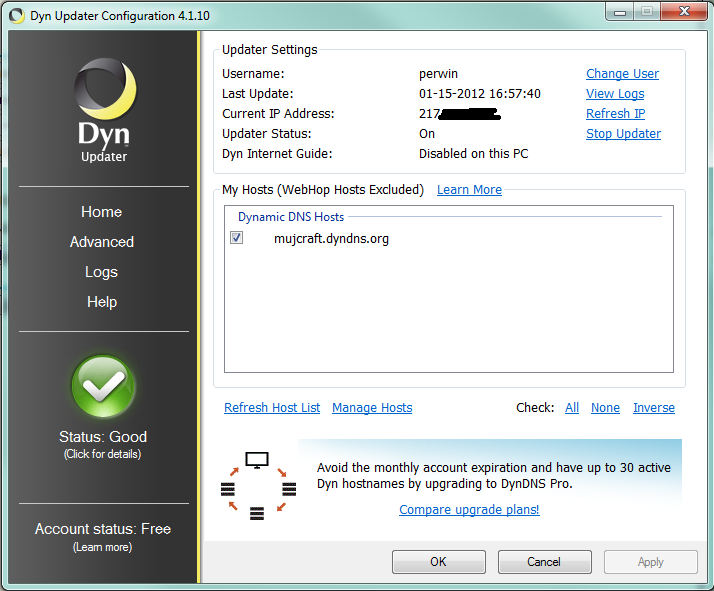This screenshot has width=714, height=591.
Task: Click the Cancel button
Action: tap(545, 562)
